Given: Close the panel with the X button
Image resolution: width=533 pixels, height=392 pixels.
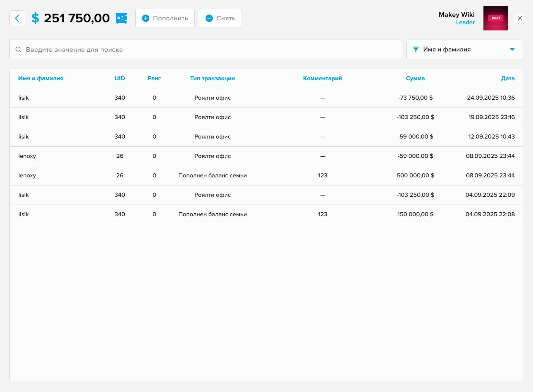Looking at the screenshot, I should 520,18.
